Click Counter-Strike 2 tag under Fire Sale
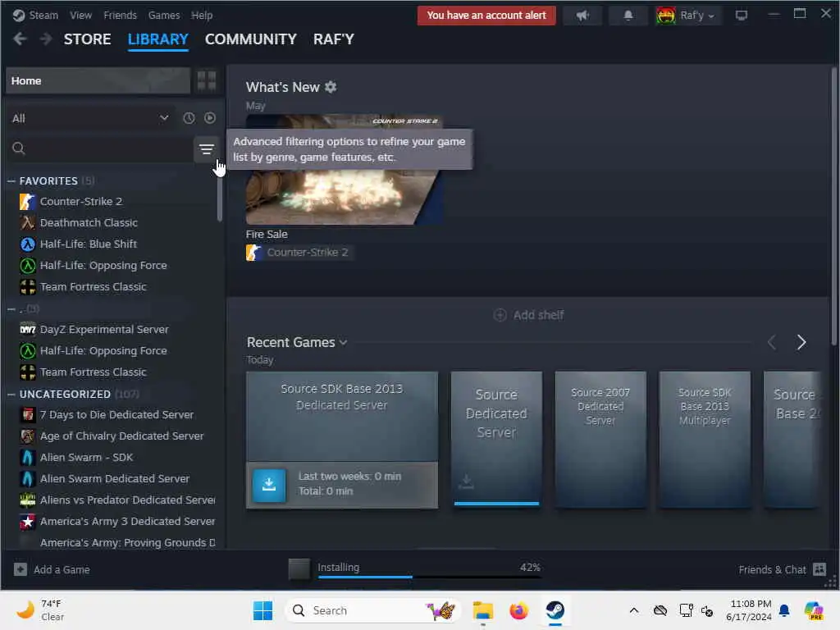 tap(299, 253)
